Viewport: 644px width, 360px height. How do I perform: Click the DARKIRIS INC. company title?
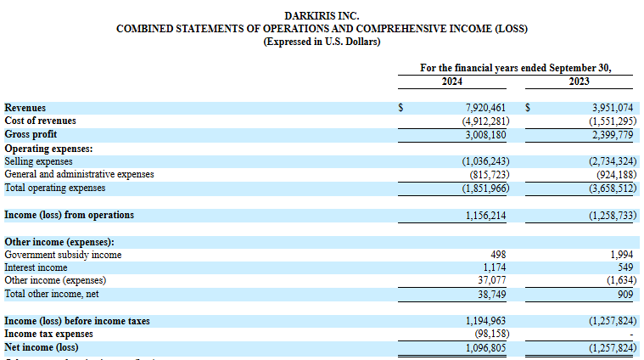pos(322,16)
